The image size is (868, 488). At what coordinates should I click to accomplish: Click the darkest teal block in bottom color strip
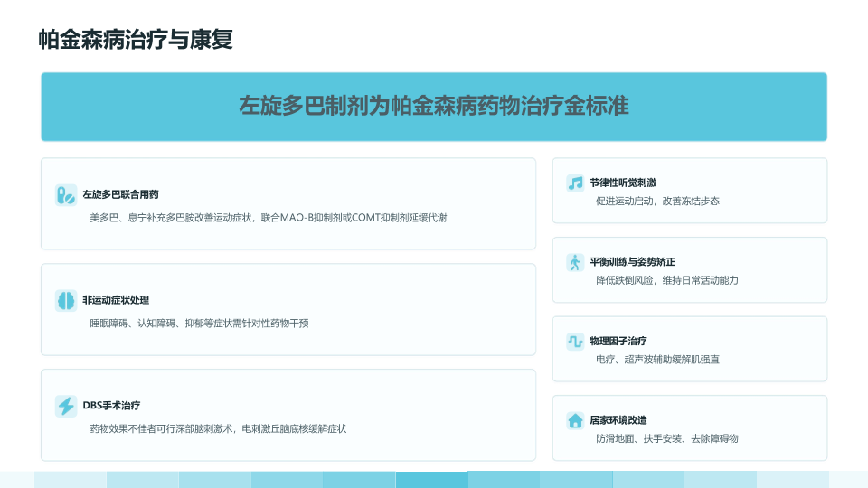click(432, 480)
